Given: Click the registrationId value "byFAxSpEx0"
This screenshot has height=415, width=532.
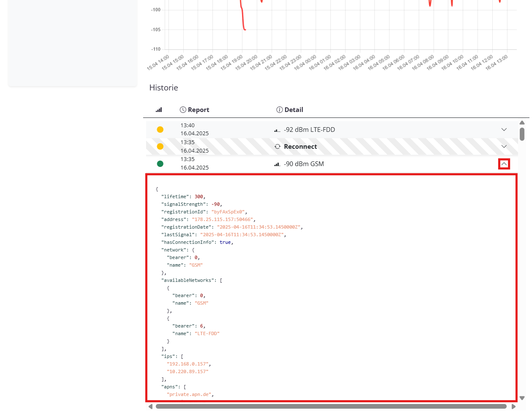Looking at the screenshot, I should coord(228,212).
